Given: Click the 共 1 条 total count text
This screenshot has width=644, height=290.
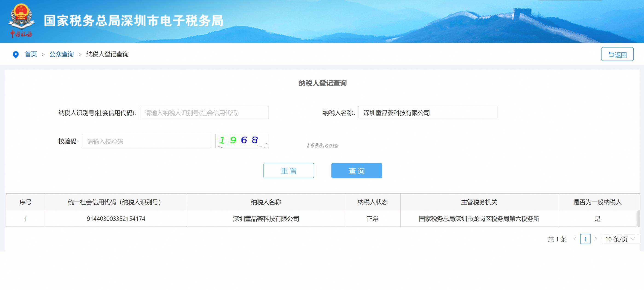Looking at the screenshot, I should [557, 239].
